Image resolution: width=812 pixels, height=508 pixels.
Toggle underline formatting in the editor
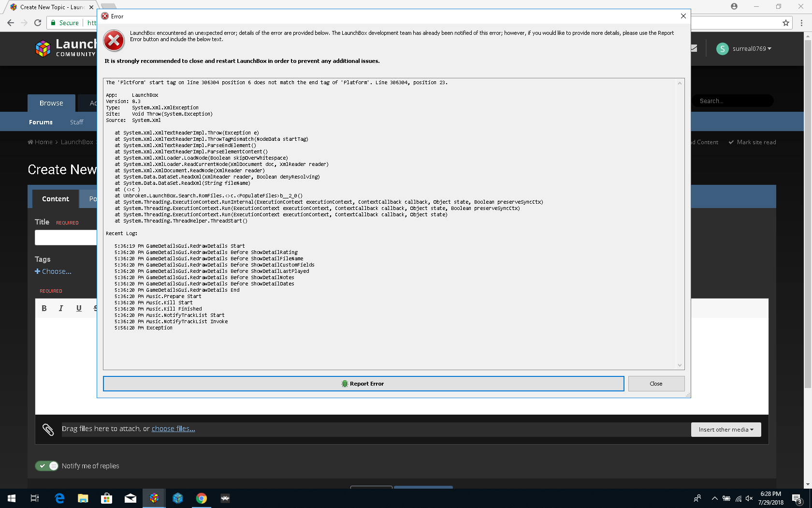pyautogui.click(x=79, y=308)
